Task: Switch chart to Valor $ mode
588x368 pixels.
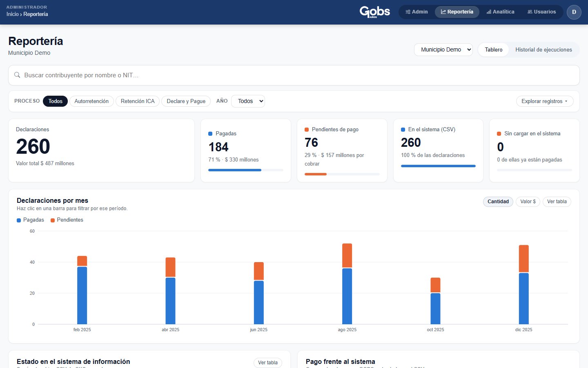Action: (x=528, y=202)
